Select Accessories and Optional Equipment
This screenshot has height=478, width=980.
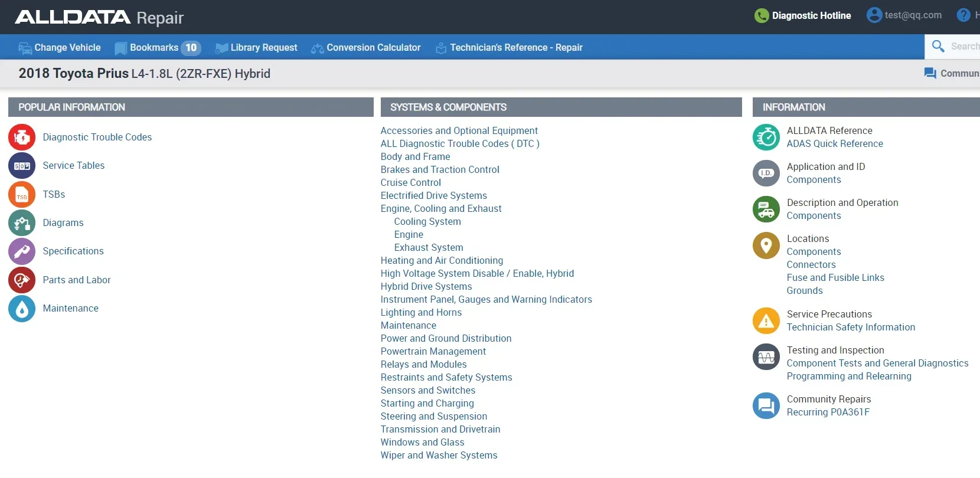pos(459,131)
